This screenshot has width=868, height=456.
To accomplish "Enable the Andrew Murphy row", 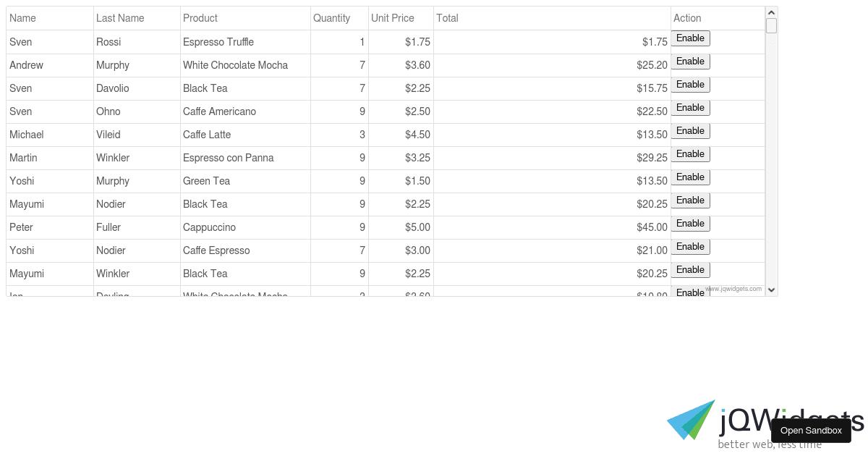I will coord(690,62).
